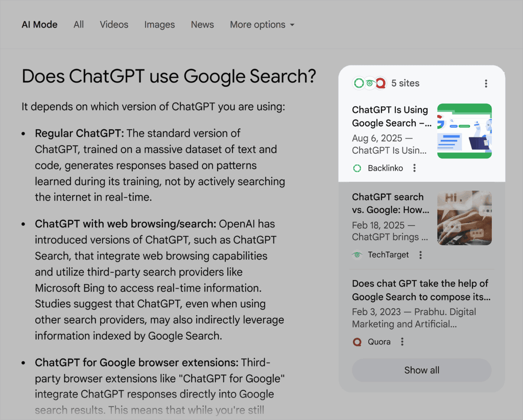Expand the full source list with Show all
The width and height of the screenshot is (523, 420).
tap(421, 370)
